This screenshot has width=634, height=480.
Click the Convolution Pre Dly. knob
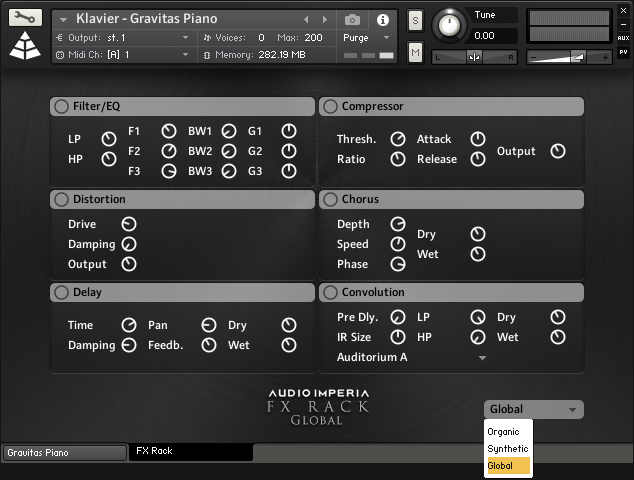[x=398, y=317]
